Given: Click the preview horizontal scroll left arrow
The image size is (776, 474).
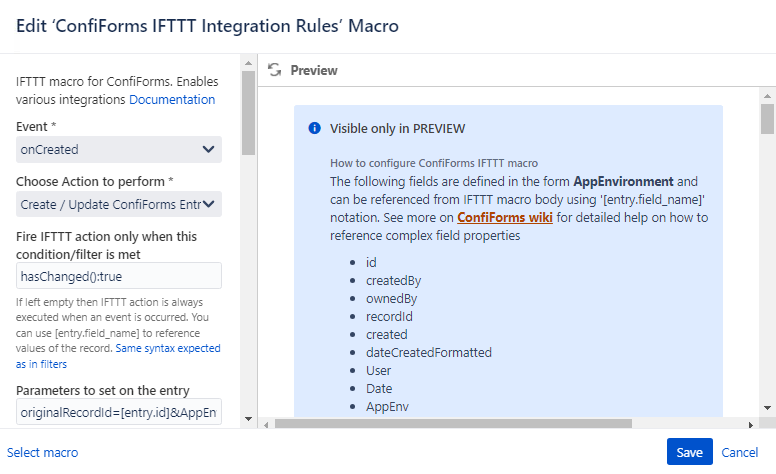Looking at the screenshot, I should point(266,425).
